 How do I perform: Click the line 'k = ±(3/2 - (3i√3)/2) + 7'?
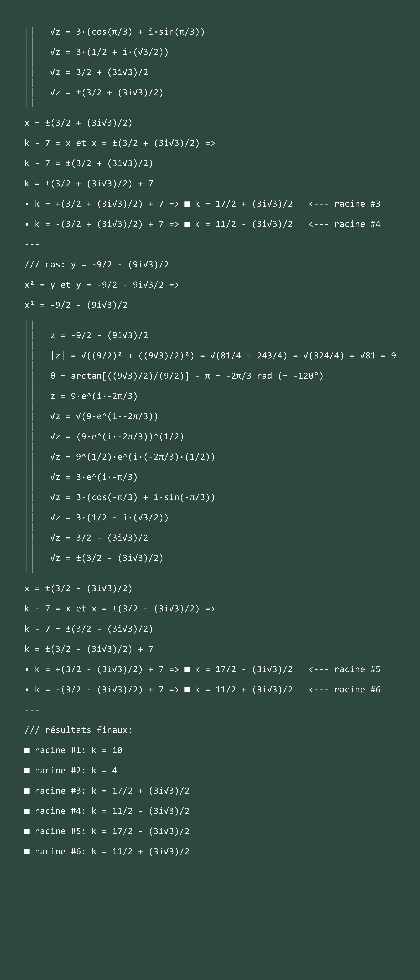(89, 649)
